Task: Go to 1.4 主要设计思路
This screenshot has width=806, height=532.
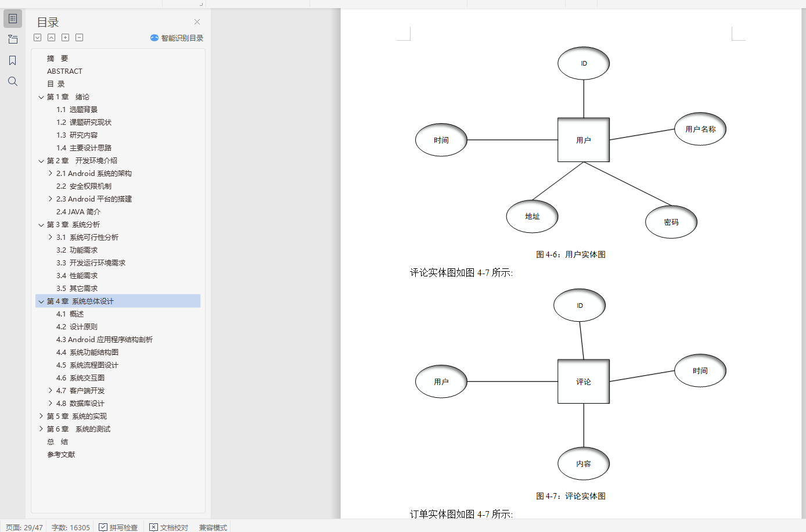Action: coord(84,148)
